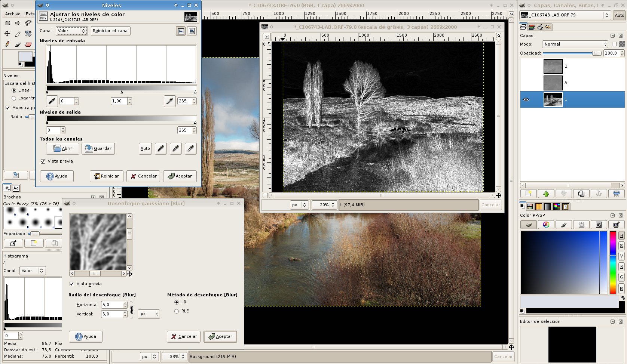Viewport: 627px width, 364px height.
Task: Click Abrir to load levels settings
Action: coord(62,148)
